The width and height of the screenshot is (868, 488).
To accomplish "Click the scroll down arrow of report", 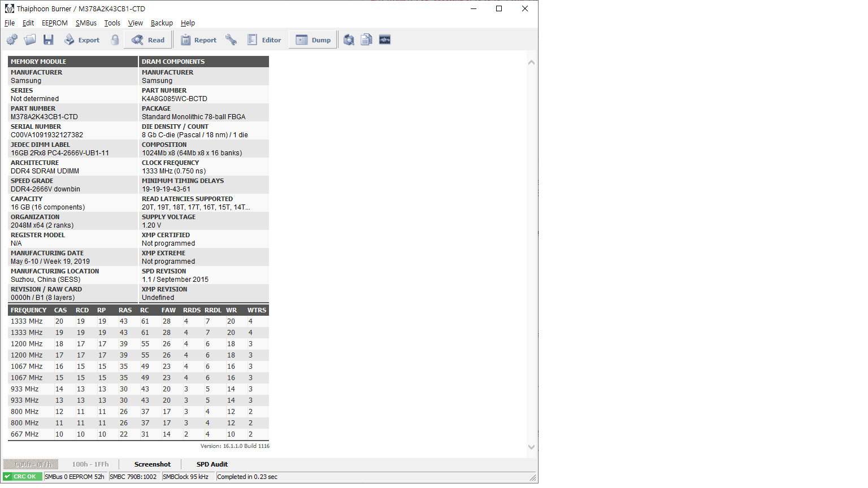I will tap(531, 447).
